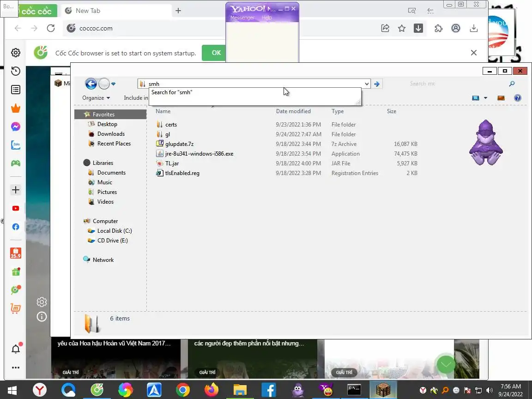Open Cốc Cốc sidebar settings gear
Screen dimensions: 532x399
(x=16, y=53)
